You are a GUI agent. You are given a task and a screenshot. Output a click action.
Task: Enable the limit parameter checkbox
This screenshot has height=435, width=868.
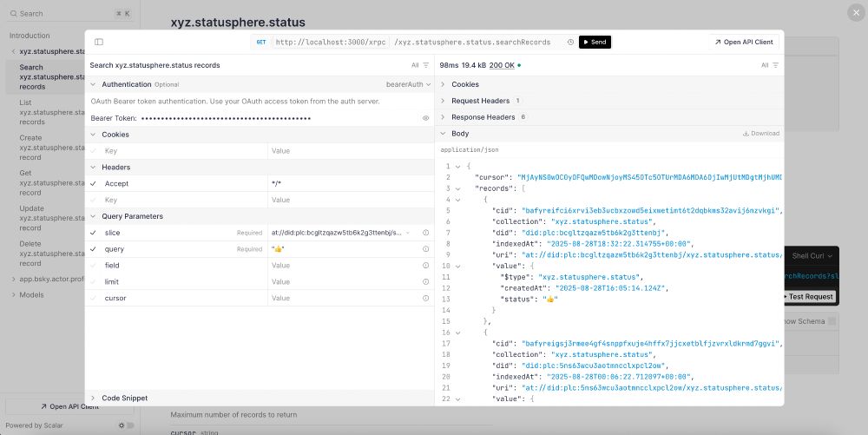click(x=93, y=281)
